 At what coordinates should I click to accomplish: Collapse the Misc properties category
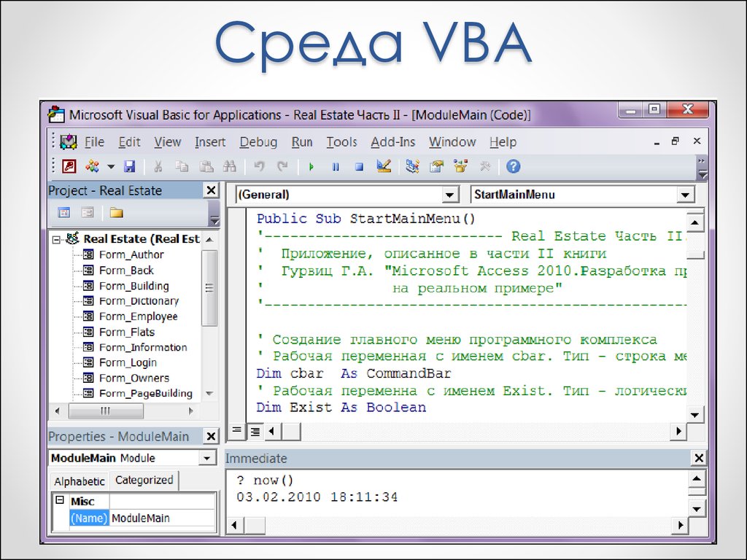(60, 500)
